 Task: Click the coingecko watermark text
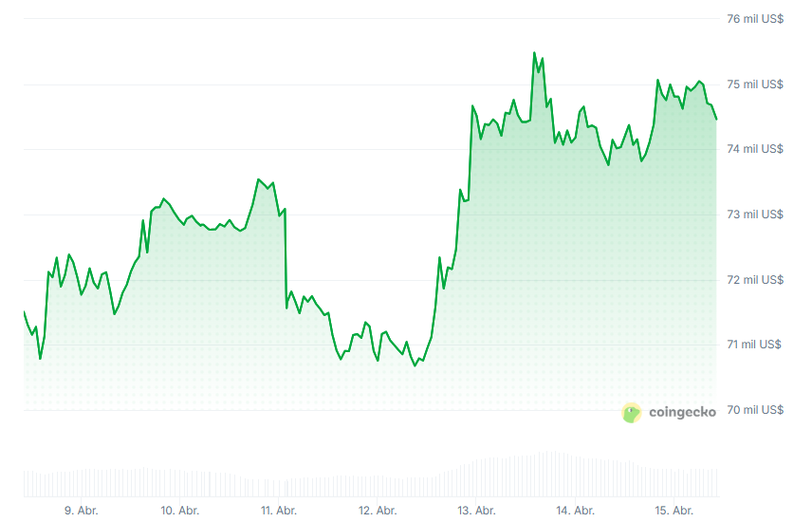pos(682,412)
